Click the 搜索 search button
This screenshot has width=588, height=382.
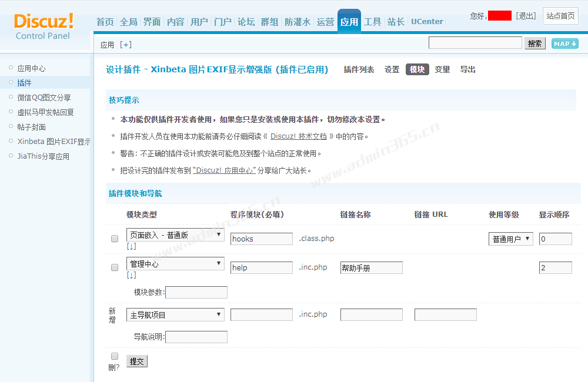(x=534, y=43)
